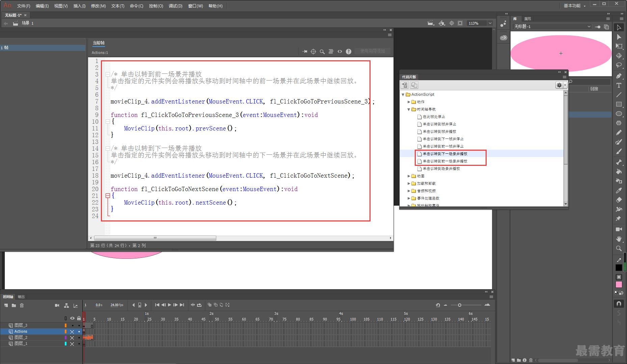Screen dimensions: 627x364
Task: Collapse the 时间轴导航 folder
Action: pos(409,110)
